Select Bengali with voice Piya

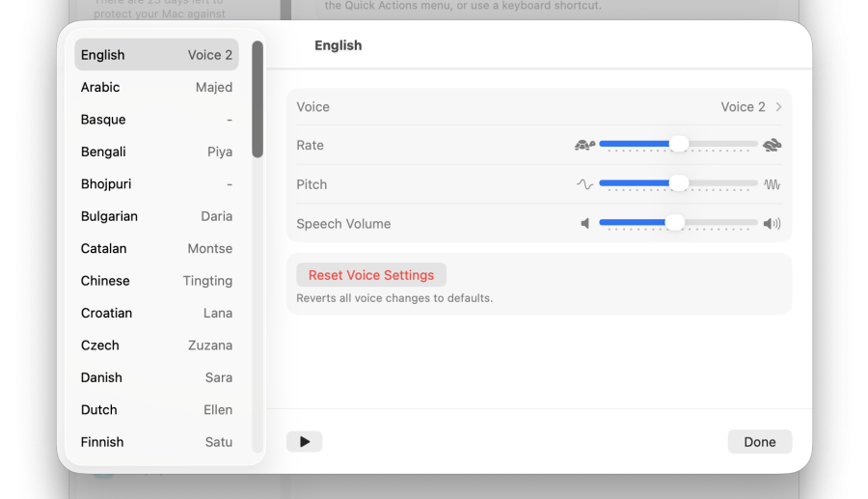[156, 152]
